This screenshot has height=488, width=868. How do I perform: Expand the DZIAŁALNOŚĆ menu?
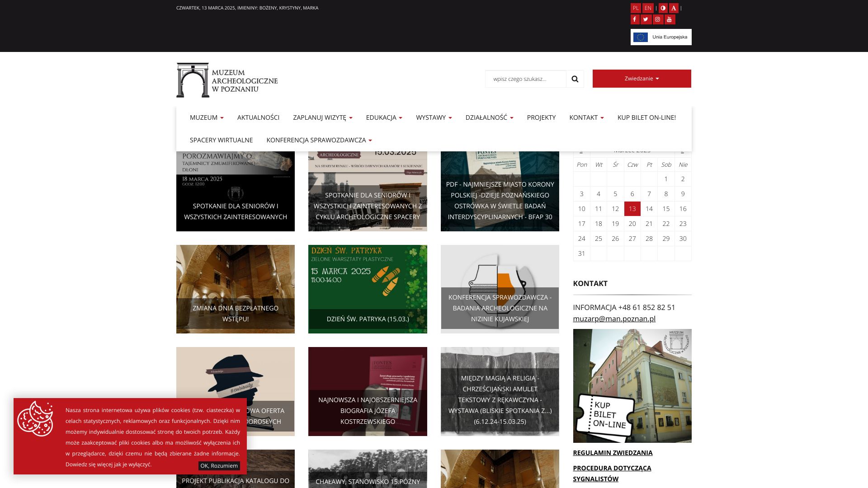coord(490,117)
